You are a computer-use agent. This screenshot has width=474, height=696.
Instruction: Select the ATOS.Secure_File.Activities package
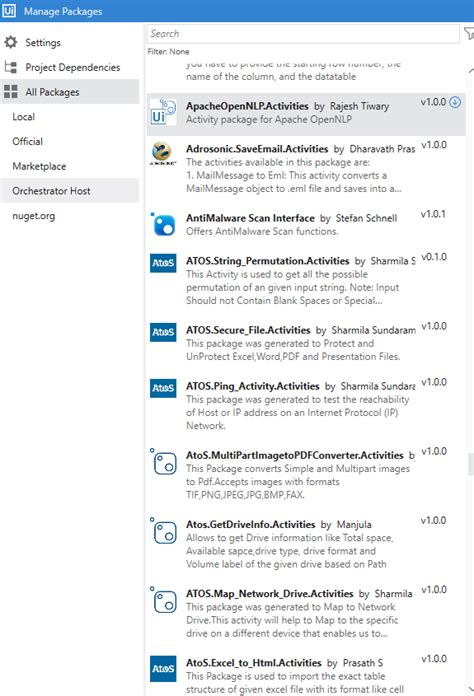tap(306, 344)
